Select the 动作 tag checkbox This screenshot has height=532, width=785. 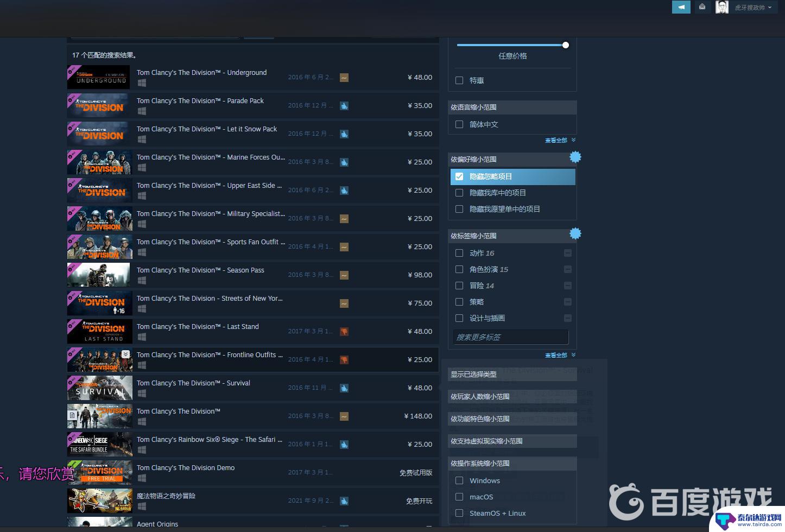[459, 253]
